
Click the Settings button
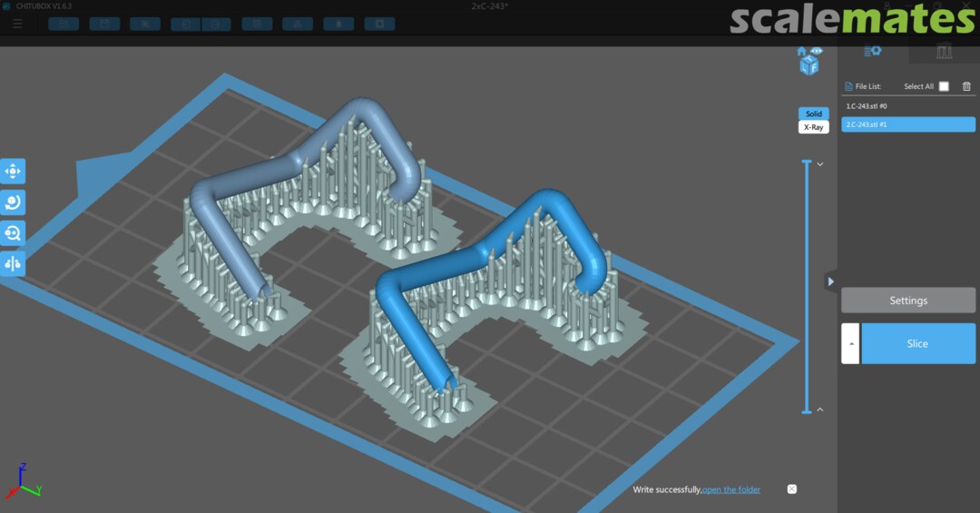point(907,301)
